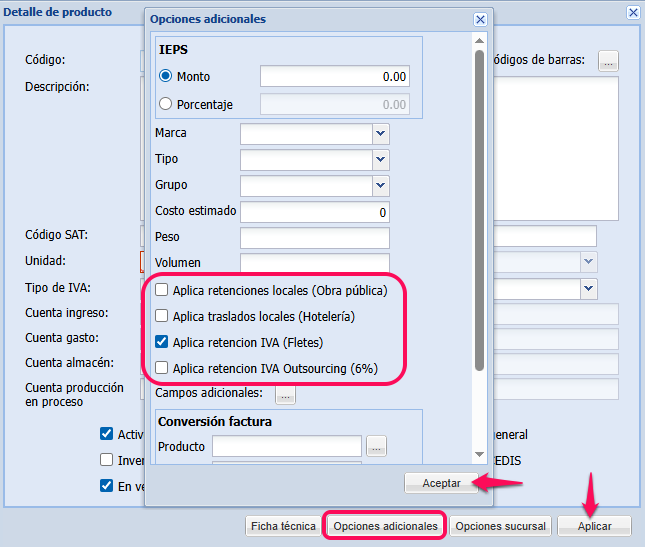Viewport: 645px width, 547px height.
Task: Tick Aplica retencion IVA Outsourcing (6%)
Action: tap(160, 368)
